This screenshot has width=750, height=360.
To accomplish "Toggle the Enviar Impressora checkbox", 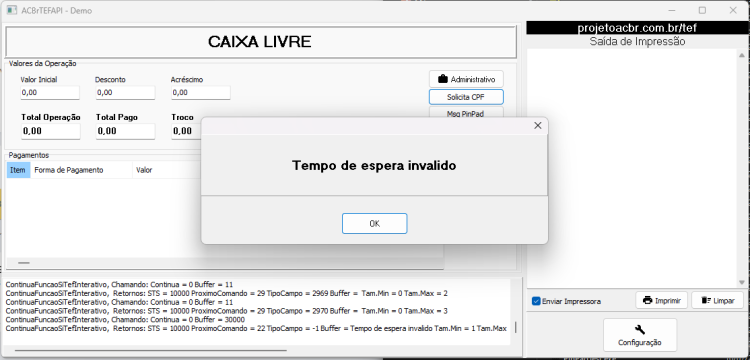I will (536, 301).
